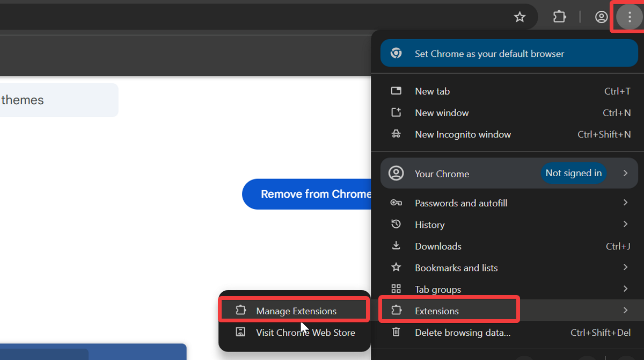Click the Not signed in badge
Viewport: 644px width, 360px height.
574,173
